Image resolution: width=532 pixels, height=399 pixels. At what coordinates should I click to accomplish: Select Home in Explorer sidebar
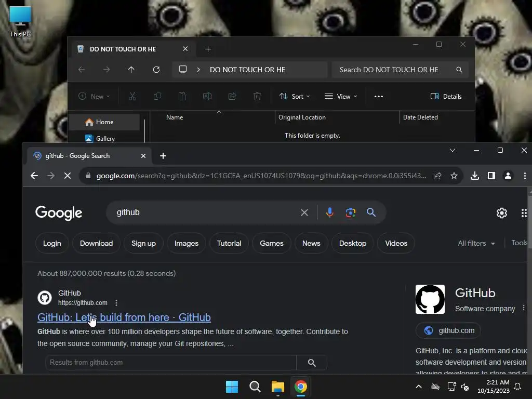click(x=104, y=122)
